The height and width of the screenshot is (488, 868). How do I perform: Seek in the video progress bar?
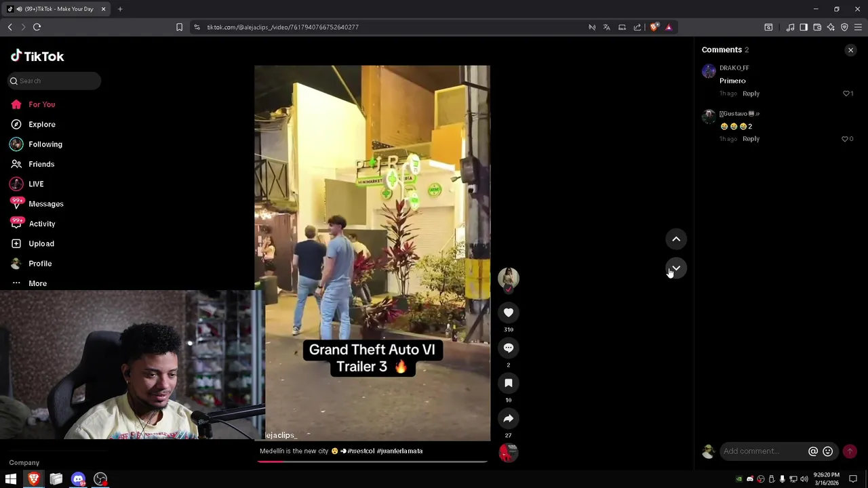pos(372,462)
